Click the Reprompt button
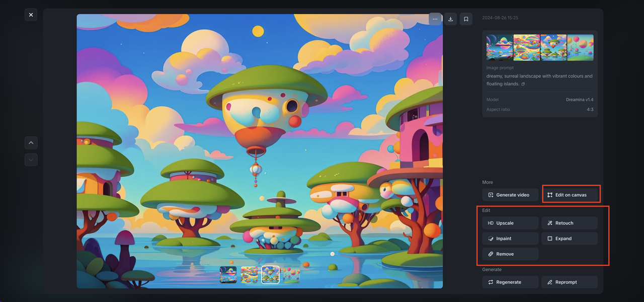The height and width of the screenshot is (302, 644). [570, 282]
